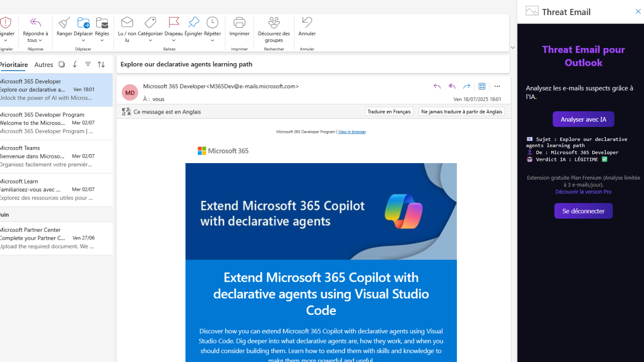Image resolution: width=644 pixels, height=362 pixels.
Task: Click Traduire en Français button
Action: tap(389, 112)
